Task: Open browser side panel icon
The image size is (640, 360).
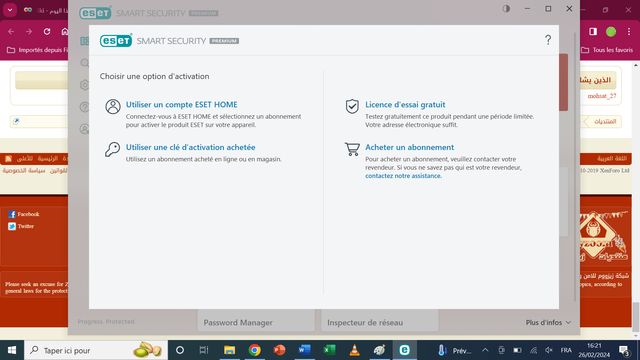Action: coord(593,31)
